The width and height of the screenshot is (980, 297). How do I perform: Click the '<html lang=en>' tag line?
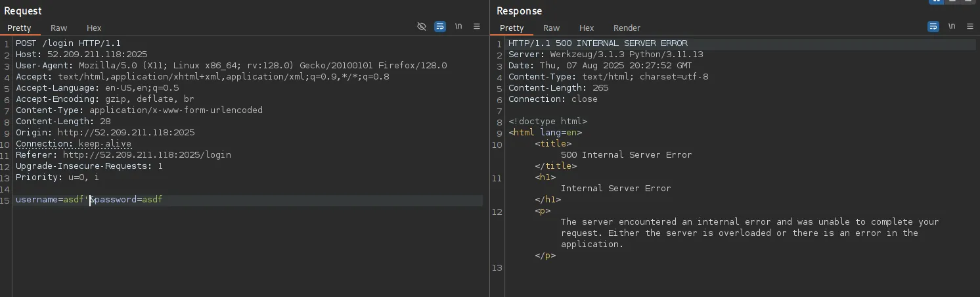(x=545, y=133)
